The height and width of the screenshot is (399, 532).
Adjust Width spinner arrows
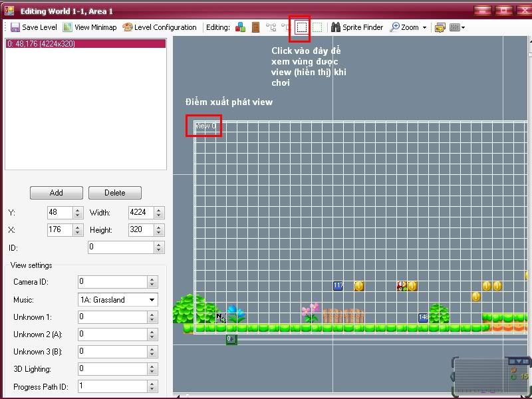coord(159,212)
